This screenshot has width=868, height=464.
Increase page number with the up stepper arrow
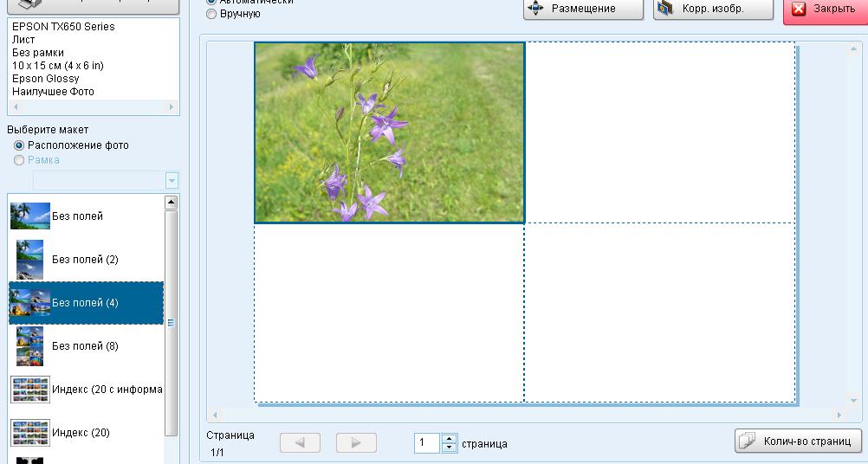449,438
